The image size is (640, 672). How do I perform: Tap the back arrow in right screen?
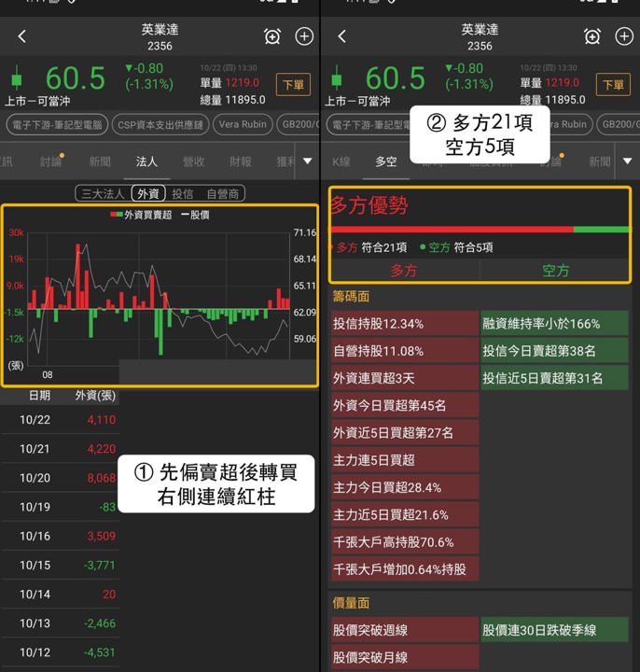[341, 36]
